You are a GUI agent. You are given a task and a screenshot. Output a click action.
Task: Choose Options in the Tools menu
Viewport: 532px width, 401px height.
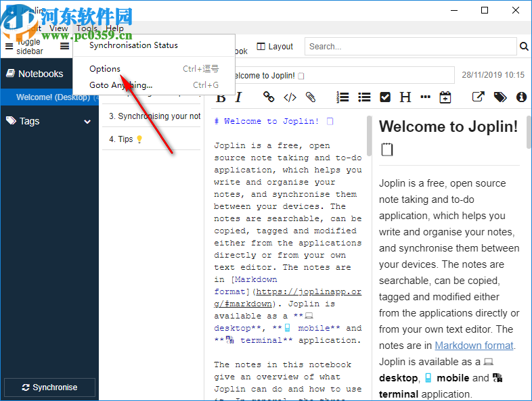tap(154, 69)
